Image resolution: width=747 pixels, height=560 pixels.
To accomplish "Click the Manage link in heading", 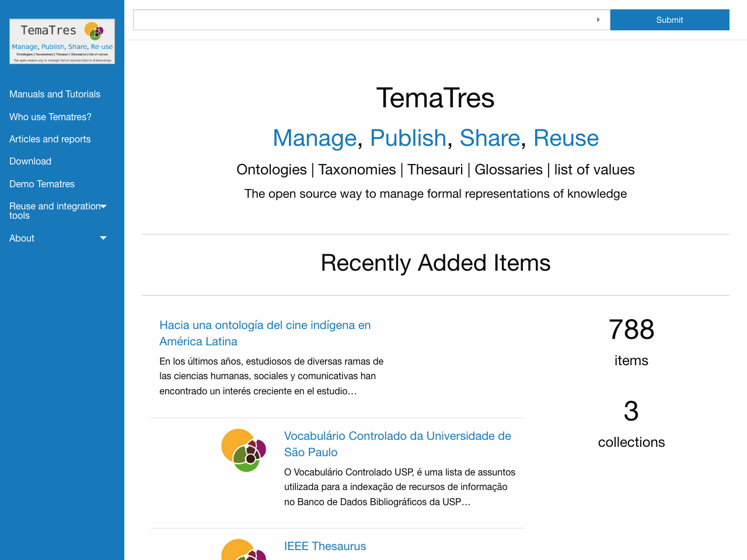I will 315,138.
